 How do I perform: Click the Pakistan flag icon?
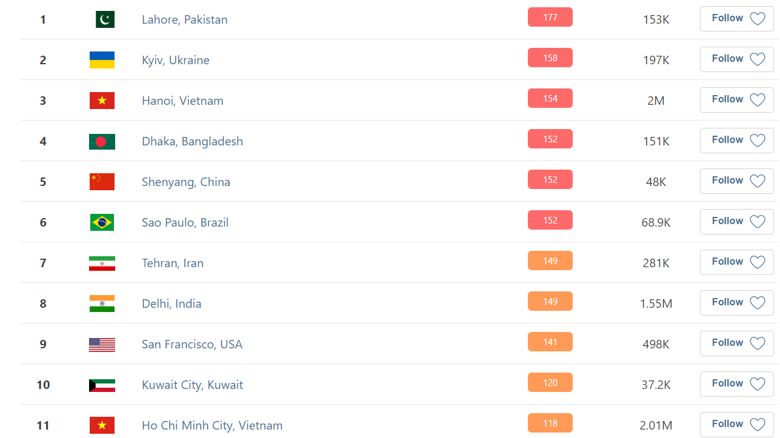(102, 20)
